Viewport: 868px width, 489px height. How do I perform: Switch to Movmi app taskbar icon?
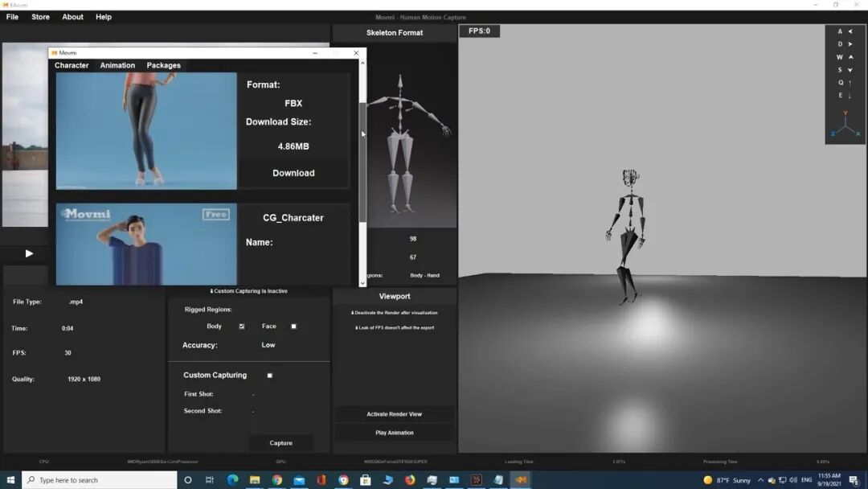click(x=520, y=479)
